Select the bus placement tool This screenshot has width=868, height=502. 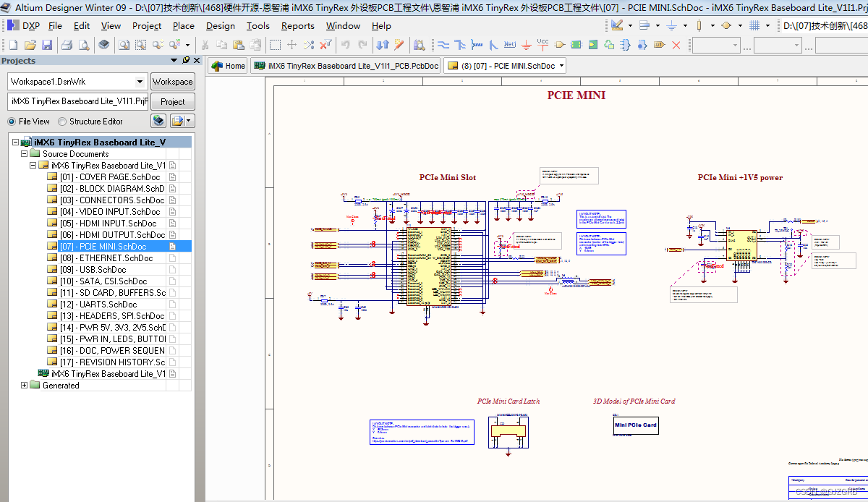(x=460, y=44)
